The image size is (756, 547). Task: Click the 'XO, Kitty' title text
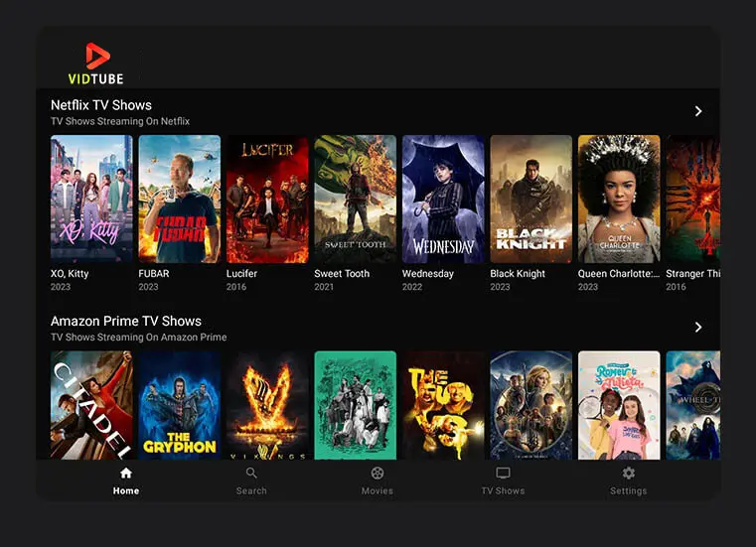pos(70,274)
